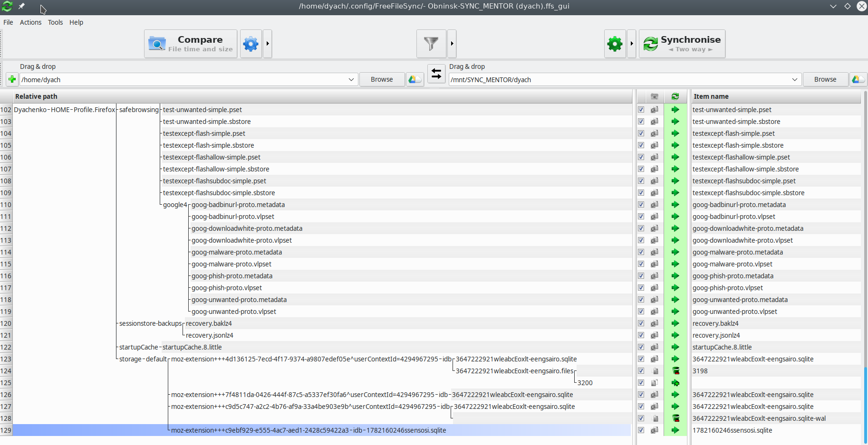Click title bar window menu chevron
Viewport: 868px width, 445px height.
[x=833, y=6]
